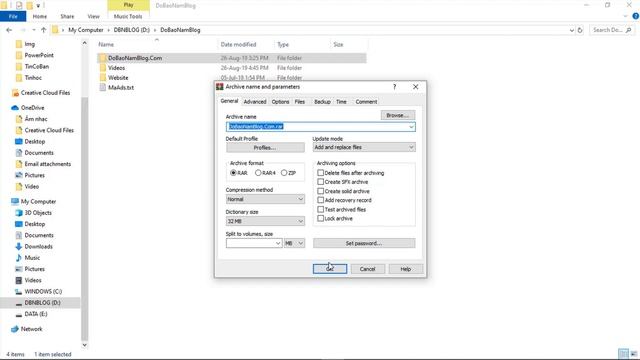
Task: Enable Create solid archive
Action: pyautogui.click(x=320, y=191)
